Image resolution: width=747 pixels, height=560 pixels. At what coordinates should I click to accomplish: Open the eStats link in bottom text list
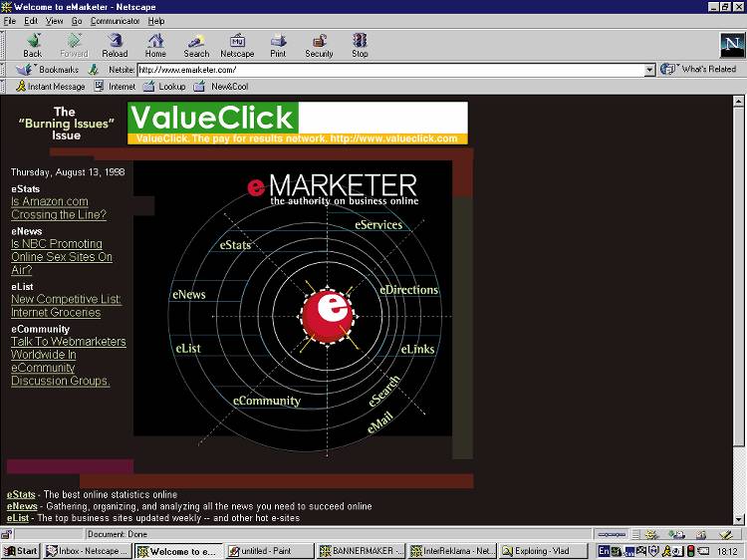[21, 494]
